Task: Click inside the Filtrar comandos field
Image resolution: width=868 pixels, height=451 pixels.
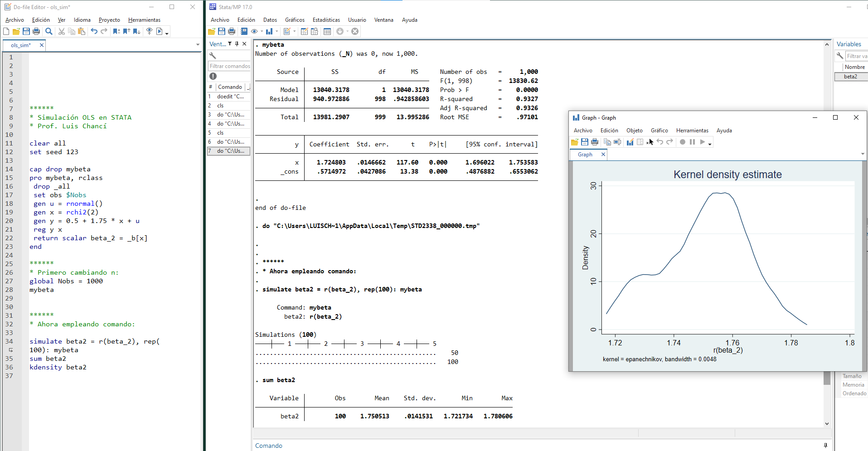Action: 229,66
